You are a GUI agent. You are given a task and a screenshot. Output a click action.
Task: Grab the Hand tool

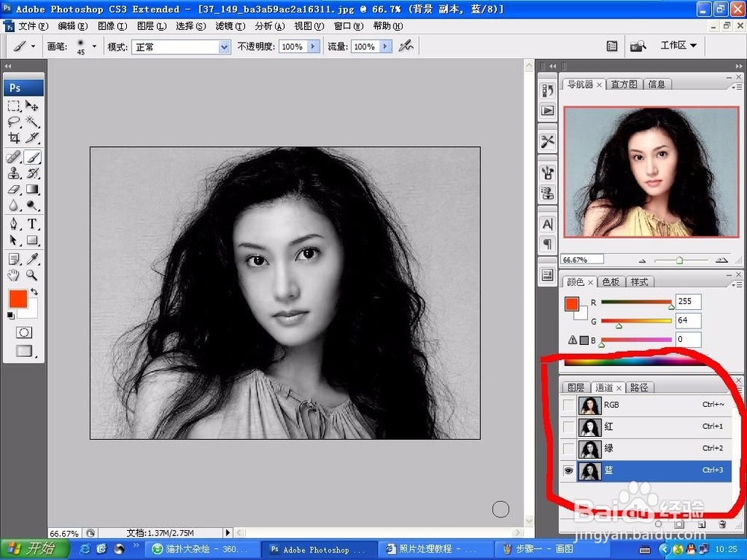(x=13, y=275)
